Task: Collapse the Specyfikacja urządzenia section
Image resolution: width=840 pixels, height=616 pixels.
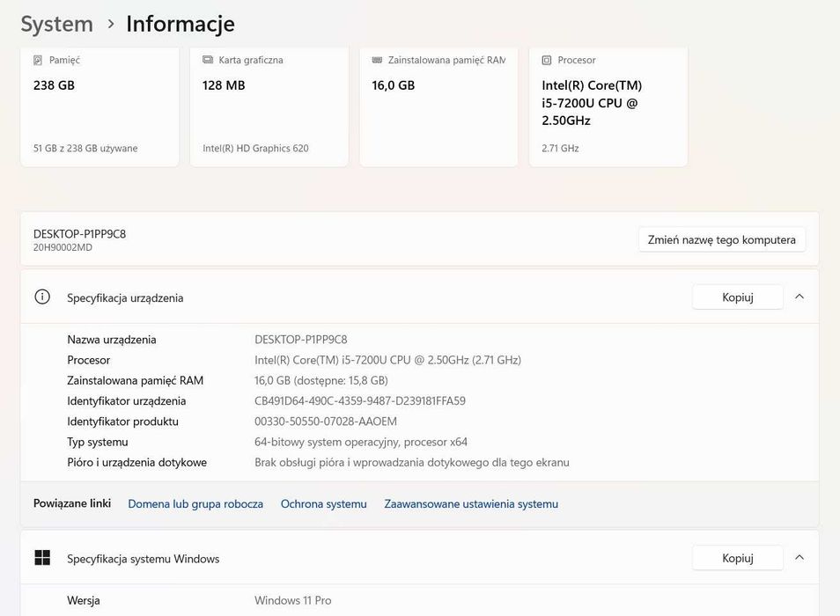Action: (x=799, y=297)
